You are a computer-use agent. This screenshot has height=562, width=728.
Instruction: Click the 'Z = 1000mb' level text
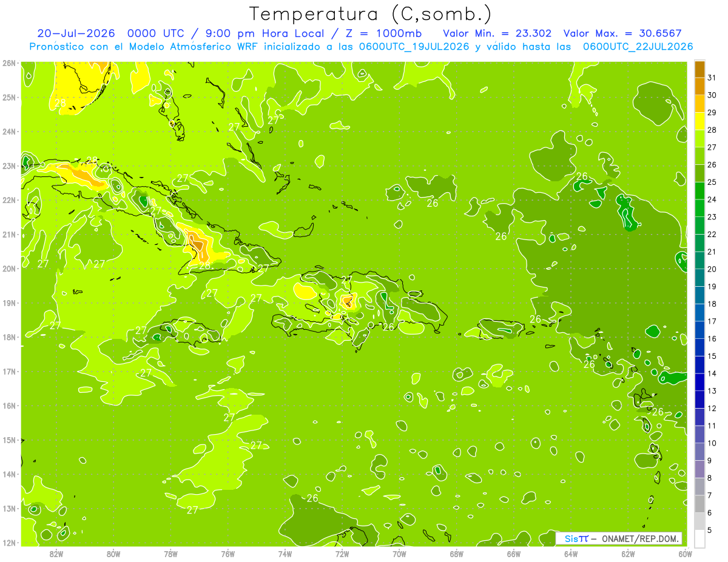(x=382, y=33)
